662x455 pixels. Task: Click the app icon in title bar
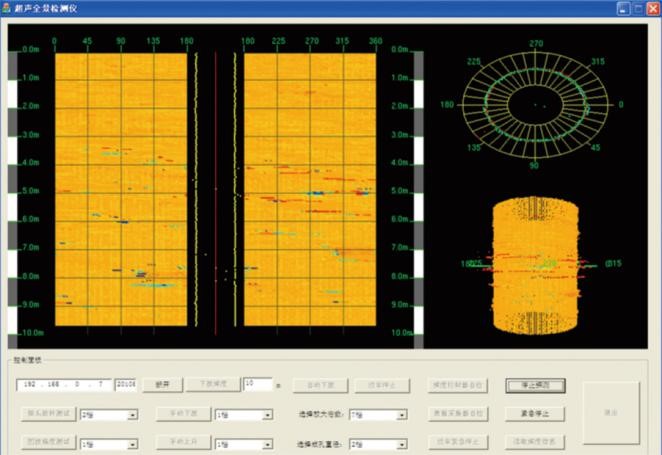[x=9, y=8]
